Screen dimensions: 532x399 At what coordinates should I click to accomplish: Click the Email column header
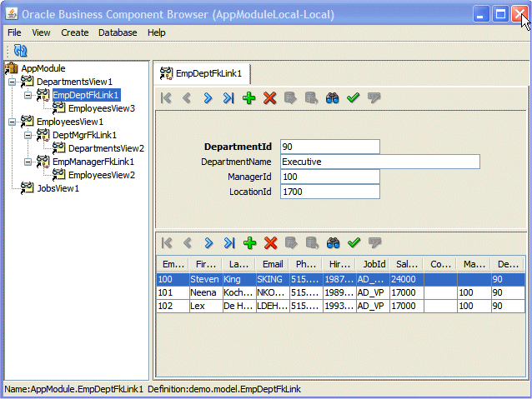coord(273,264)
